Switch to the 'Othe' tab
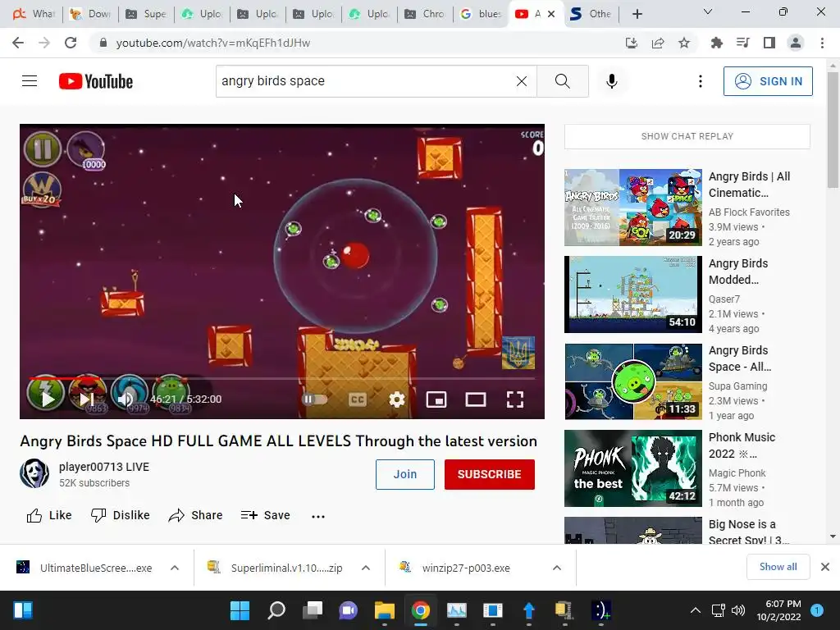 tap(591, 14)
